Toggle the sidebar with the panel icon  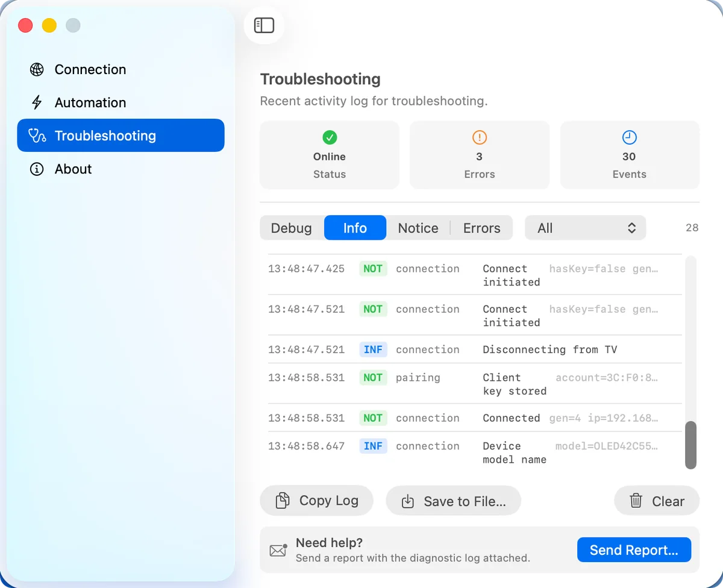[x=264, y=25]
